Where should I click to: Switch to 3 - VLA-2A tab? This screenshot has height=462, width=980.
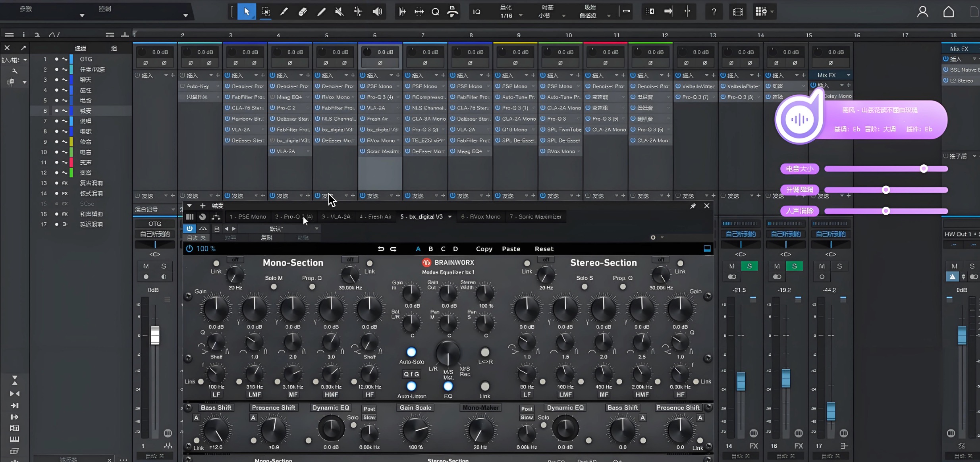pyautogui.click(x=336, y=217)
